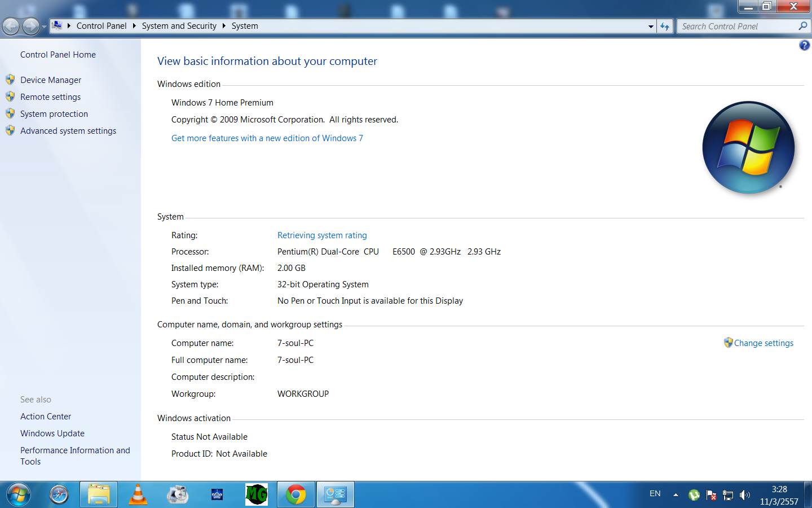Viewport: 812px width, 508px height.
Task: Expand the arrow after Control Panel breadcrumb
Action: coord(134,26)
